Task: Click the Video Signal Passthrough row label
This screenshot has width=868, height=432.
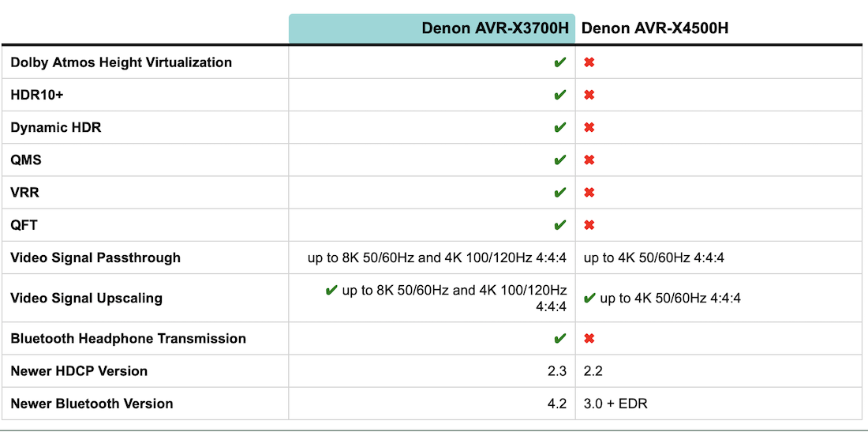Action: pyautogui.click(x=95, y=257)
